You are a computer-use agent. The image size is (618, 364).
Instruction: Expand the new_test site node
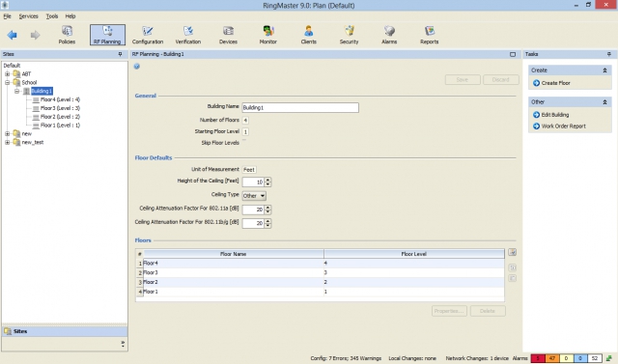[7, 143]
